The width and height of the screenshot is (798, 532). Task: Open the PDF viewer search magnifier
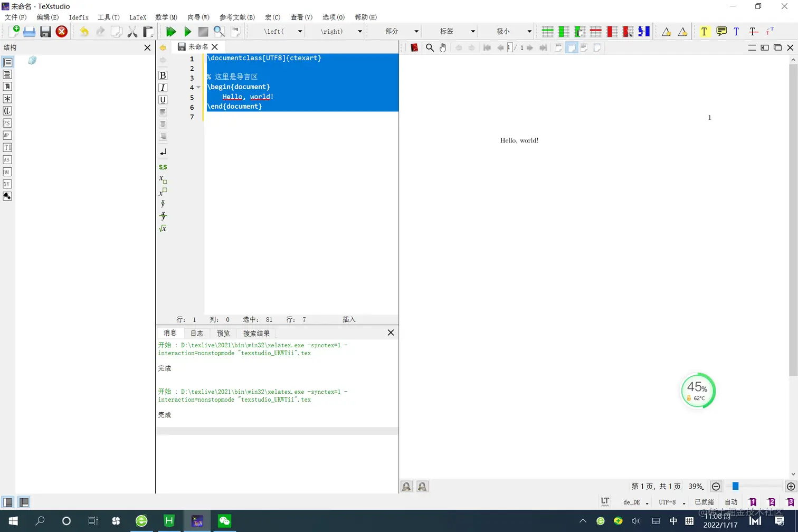click(x=430, y=47)
